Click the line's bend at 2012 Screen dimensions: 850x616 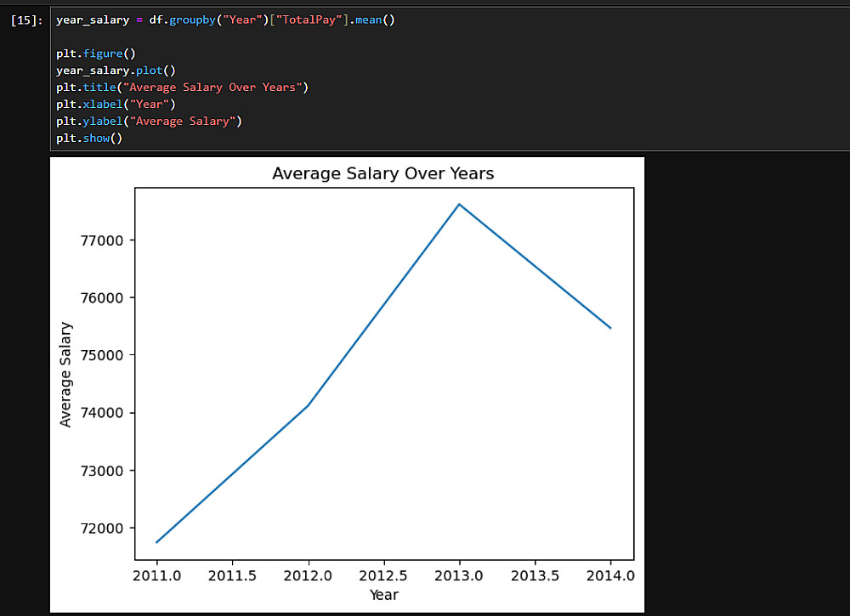pos(308,405)
